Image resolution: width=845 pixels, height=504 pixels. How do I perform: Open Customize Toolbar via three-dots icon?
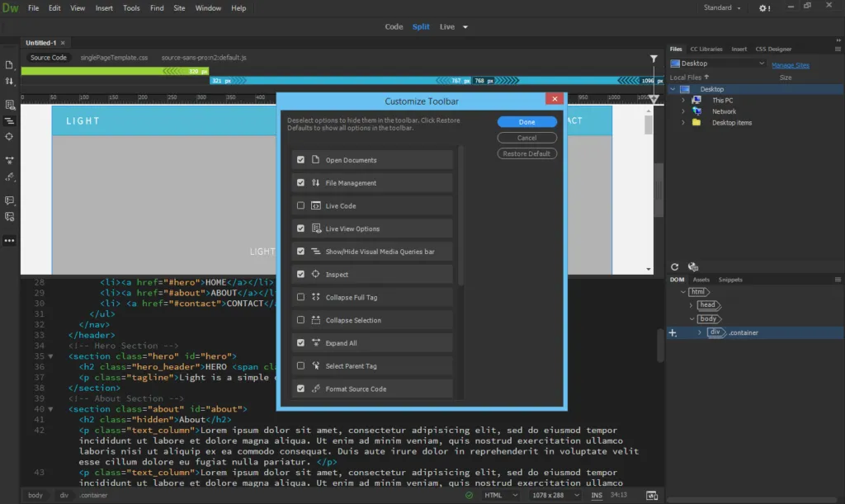click(10, 241)
